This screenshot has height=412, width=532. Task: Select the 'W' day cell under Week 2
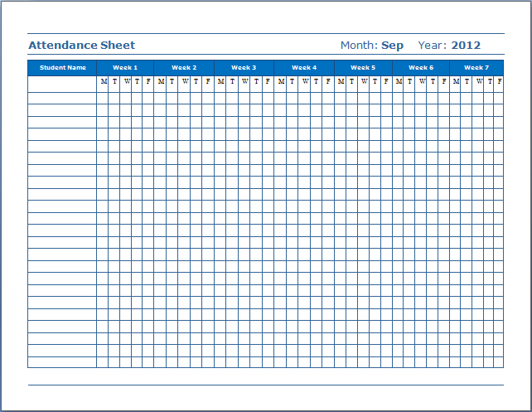coord(184,84)
